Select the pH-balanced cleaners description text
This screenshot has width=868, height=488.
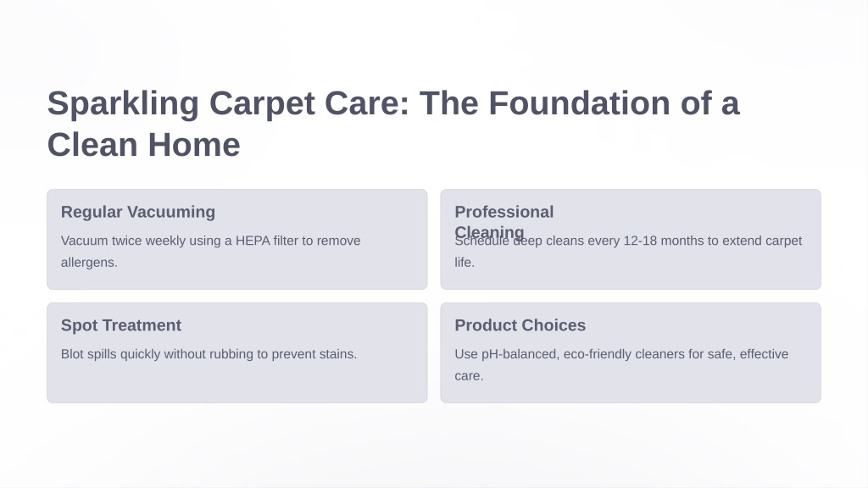621,364
